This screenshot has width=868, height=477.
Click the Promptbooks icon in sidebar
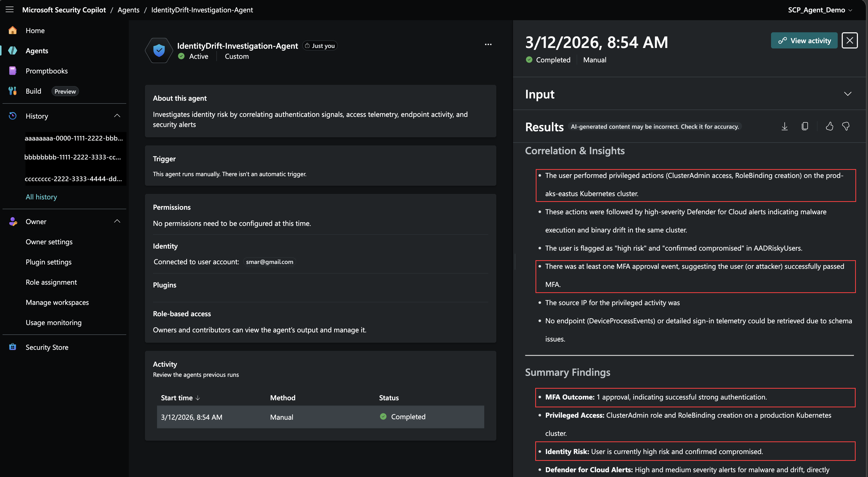tap(12, 71)
